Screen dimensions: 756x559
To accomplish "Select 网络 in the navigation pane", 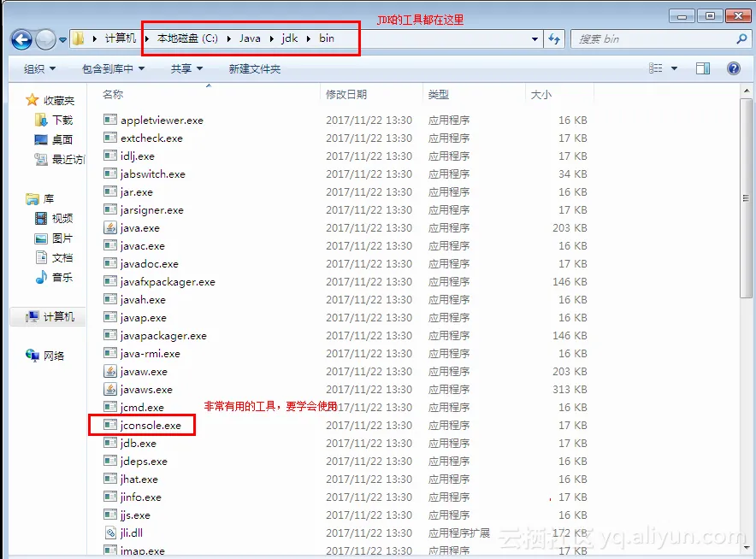I will [44, 356].
